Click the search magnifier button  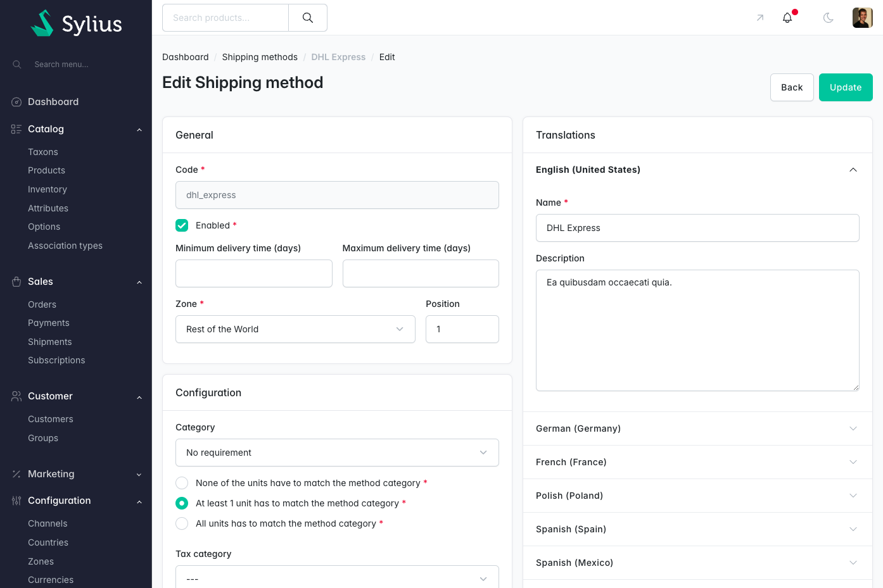pyautogui.click(x=308, y=18)
